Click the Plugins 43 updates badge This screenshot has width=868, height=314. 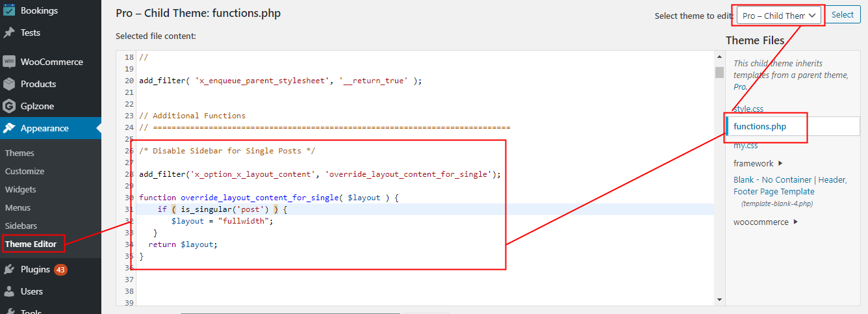[x=60, y=269]
